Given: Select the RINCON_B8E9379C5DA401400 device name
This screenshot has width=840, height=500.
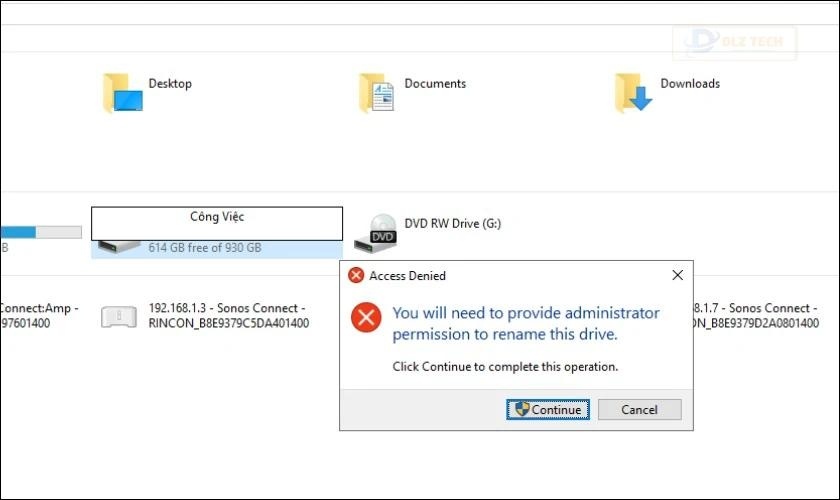Looking at the screenshot, I should [228, 324].
